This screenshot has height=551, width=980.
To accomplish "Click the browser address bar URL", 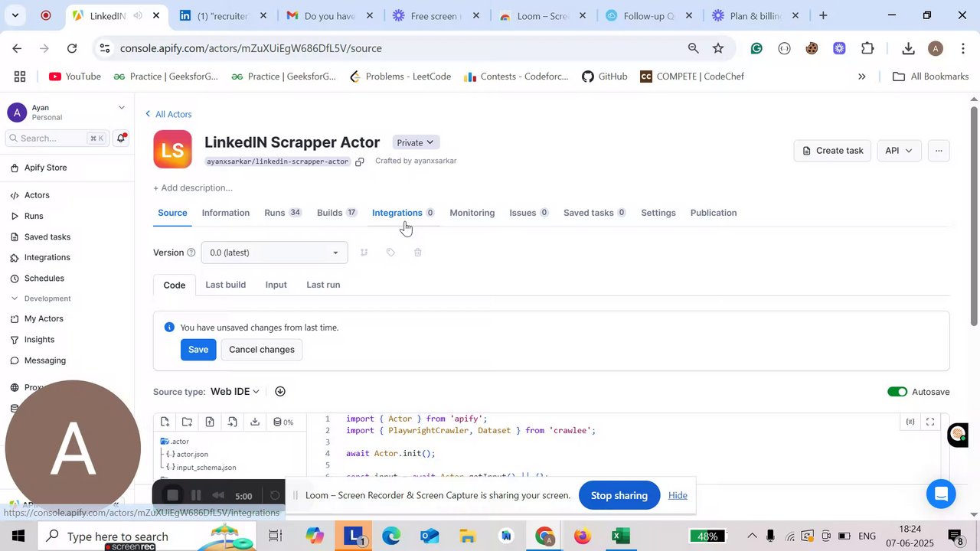I will coord(251,48).
